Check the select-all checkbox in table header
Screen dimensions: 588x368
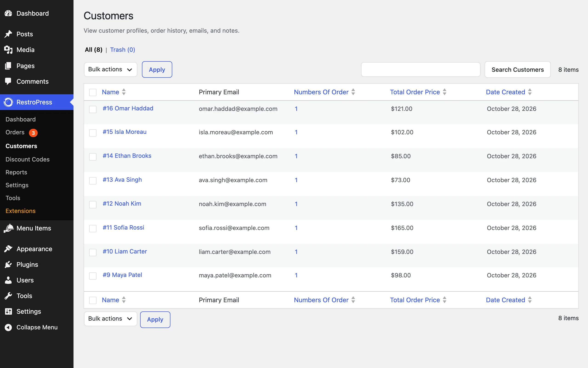[x=93, y=92]
